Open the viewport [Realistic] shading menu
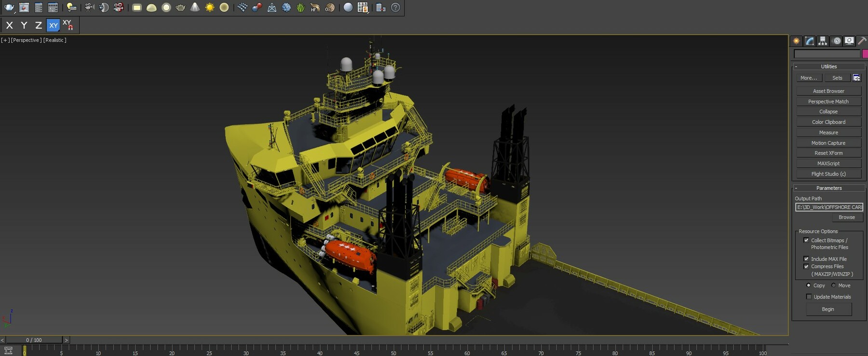Viewport: 868px width, 356px height. tap(54, 40)
